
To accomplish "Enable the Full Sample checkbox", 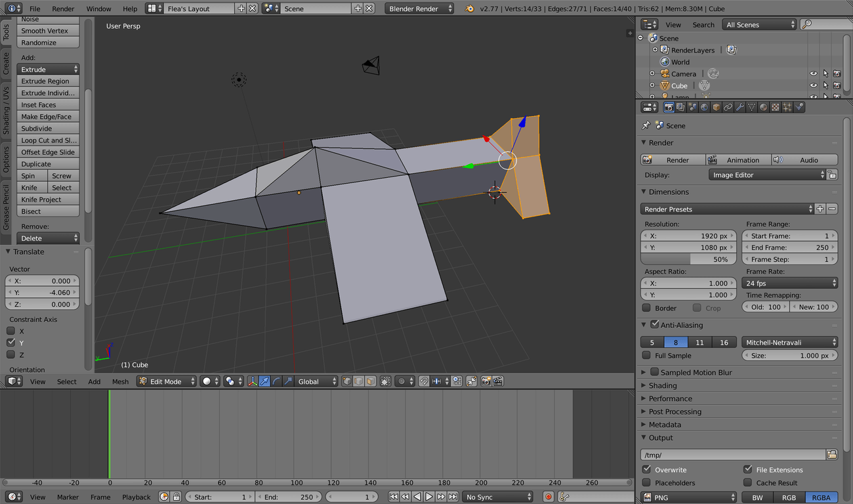I will (647, 356).
